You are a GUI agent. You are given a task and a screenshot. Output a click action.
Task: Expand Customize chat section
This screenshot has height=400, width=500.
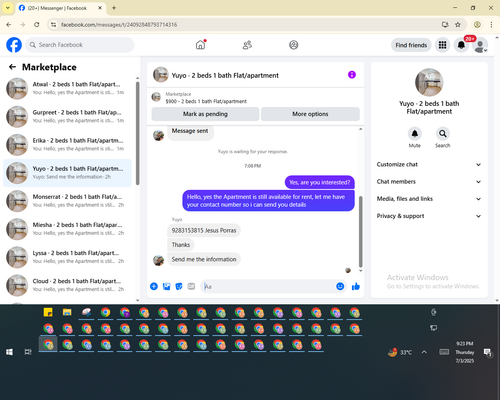pos(429,164)
